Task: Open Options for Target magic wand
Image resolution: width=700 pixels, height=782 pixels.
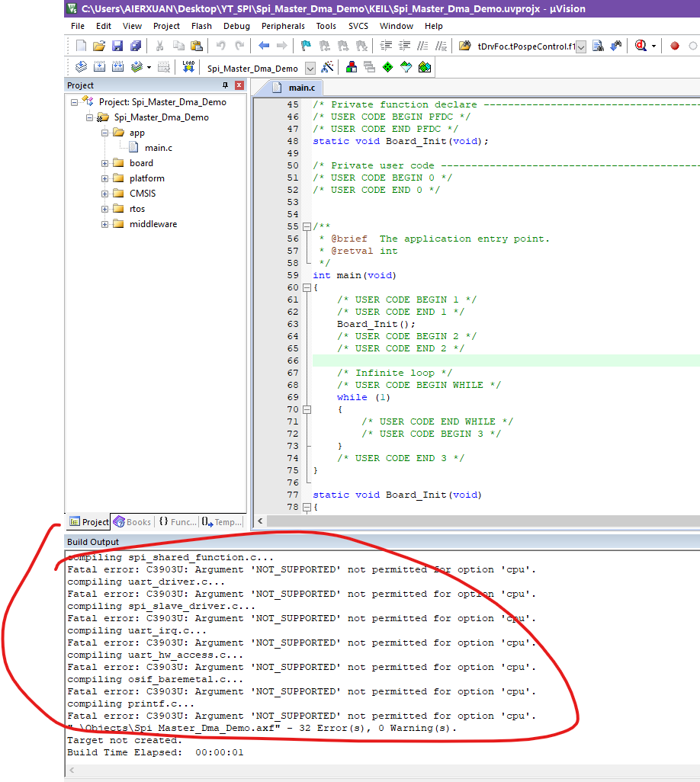Action: pos(327,67)
